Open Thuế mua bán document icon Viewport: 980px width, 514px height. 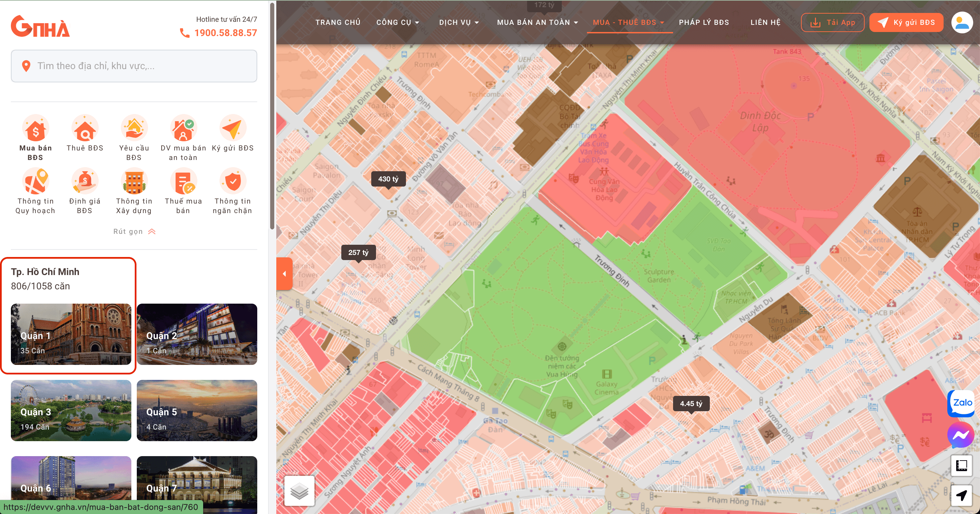pyautogui.click(x=183, y=181)
